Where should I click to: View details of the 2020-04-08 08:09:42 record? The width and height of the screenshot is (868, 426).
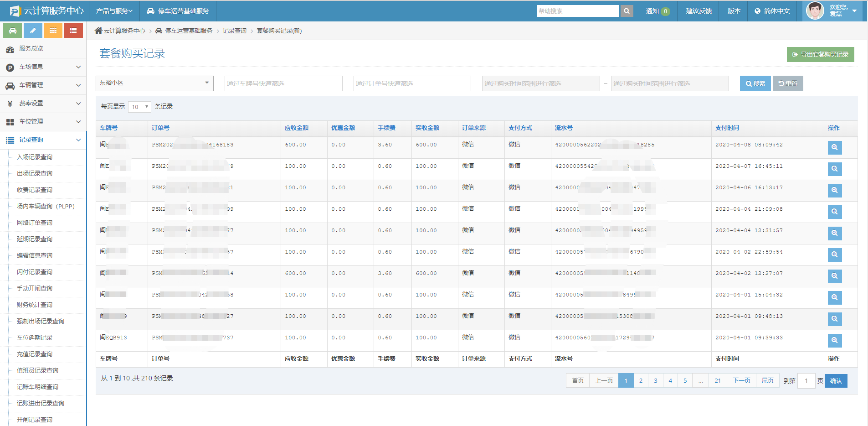click(834, 147)
